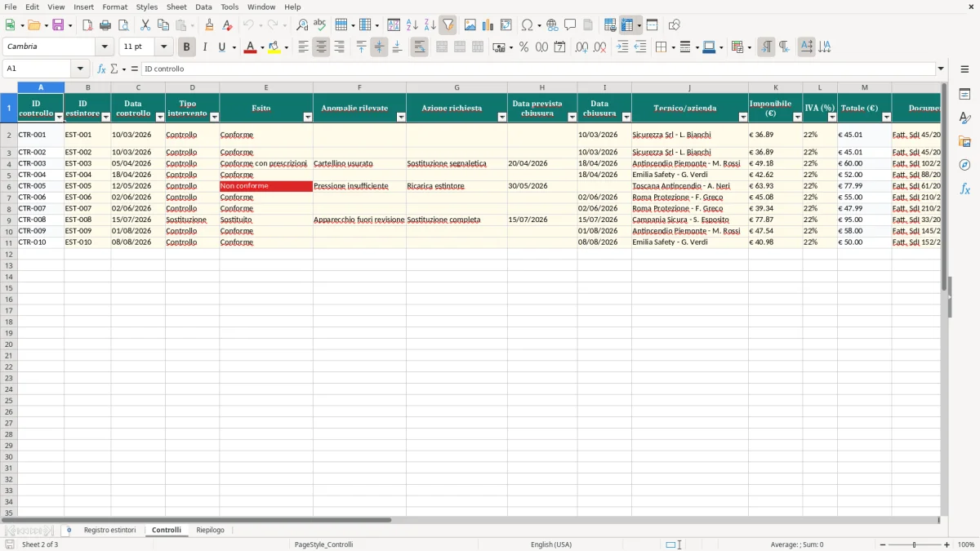
Task: Expand the formula bar
Action: (941, 69)
